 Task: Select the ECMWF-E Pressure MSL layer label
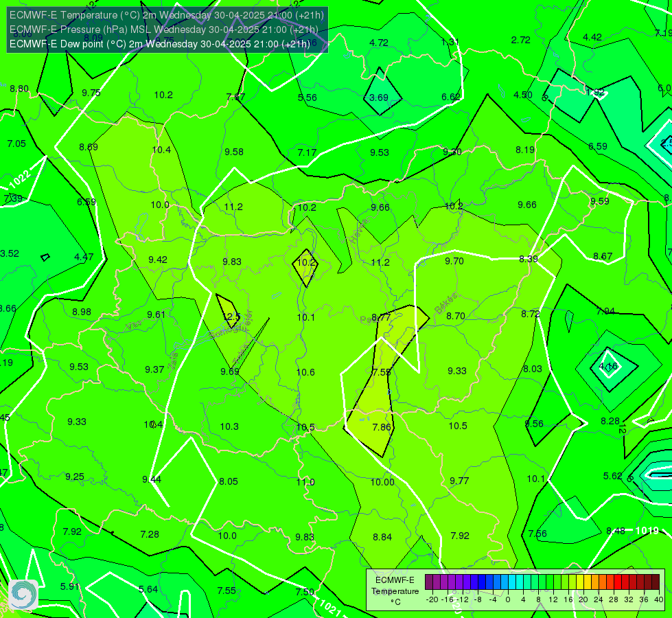[164, 30]
